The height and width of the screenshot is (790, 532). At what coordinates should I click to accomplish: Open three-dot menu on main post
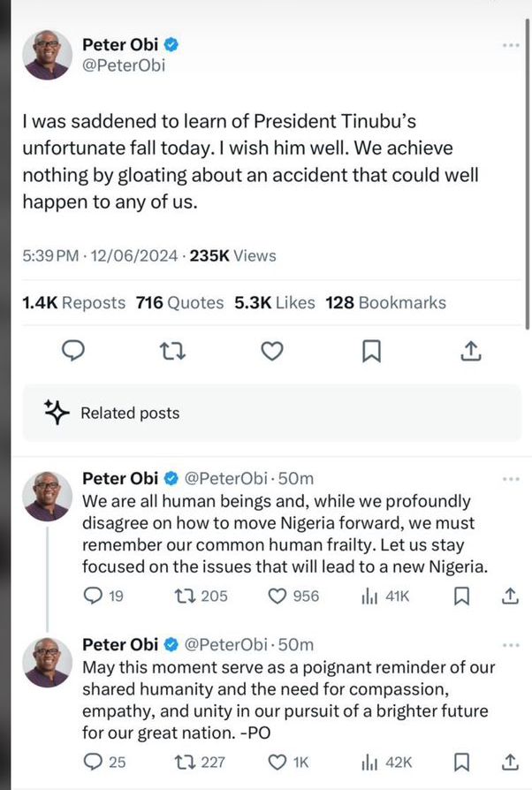point(511,45)
